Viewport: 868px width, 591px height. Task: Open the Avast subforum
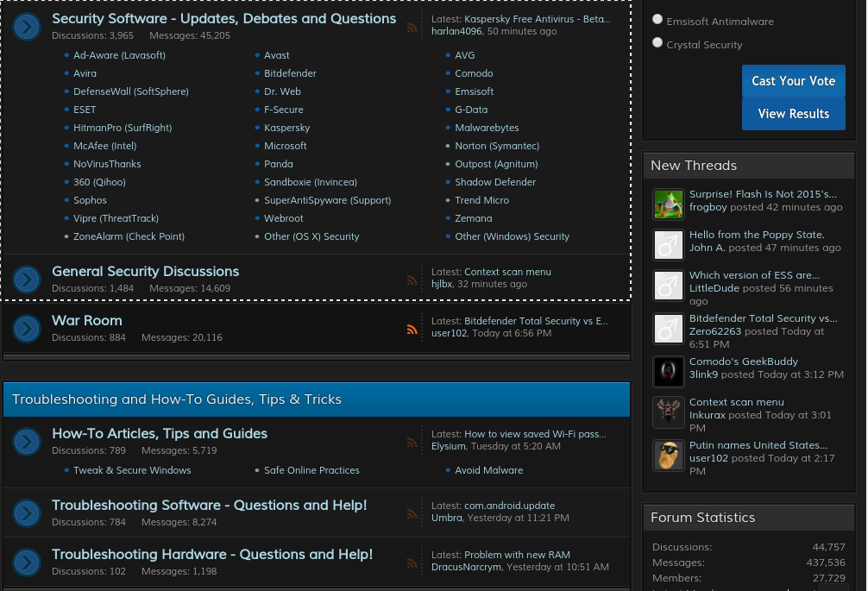click(277, 55)
